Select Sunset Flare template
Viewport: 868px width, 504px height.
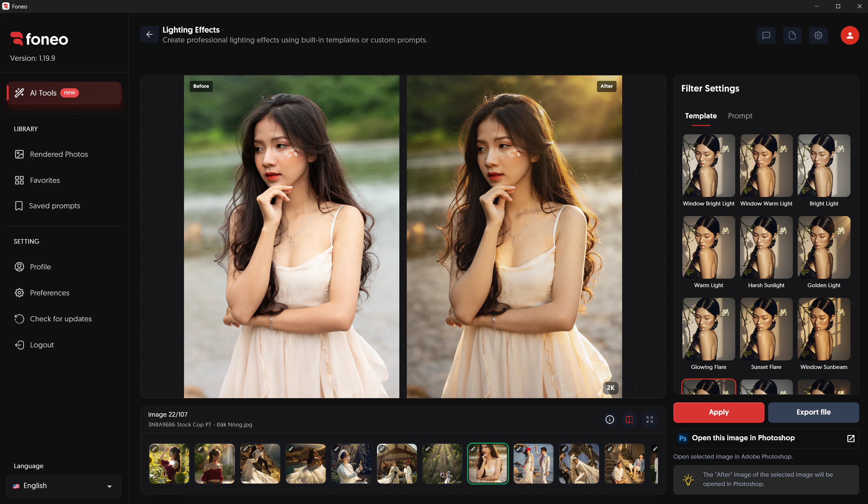coord(766,329)
